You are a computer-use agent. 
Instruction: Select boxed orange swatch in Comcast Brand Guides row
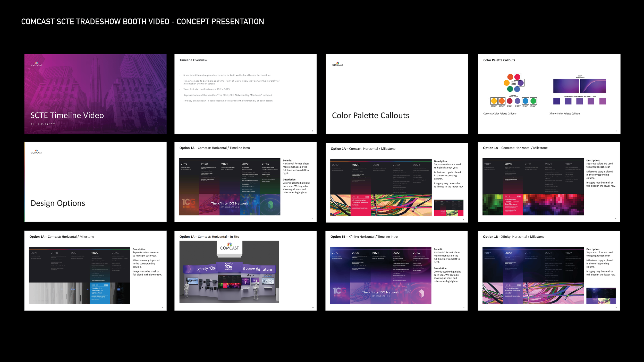tap(502, 101)
